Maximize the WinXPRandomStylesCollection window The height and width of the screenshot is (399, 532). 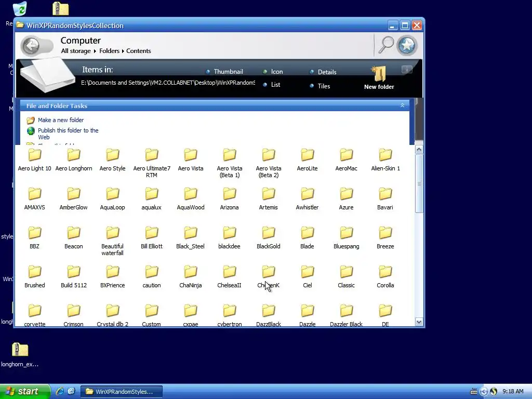coord(405,25)
